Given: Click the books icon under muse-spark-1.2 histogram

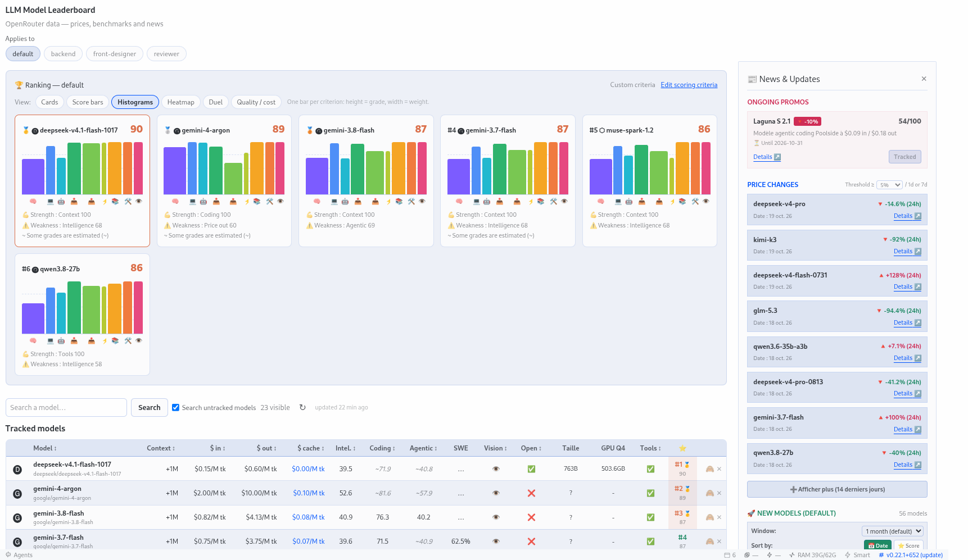Looking at the screenshot, I should [x=682, y=201].
